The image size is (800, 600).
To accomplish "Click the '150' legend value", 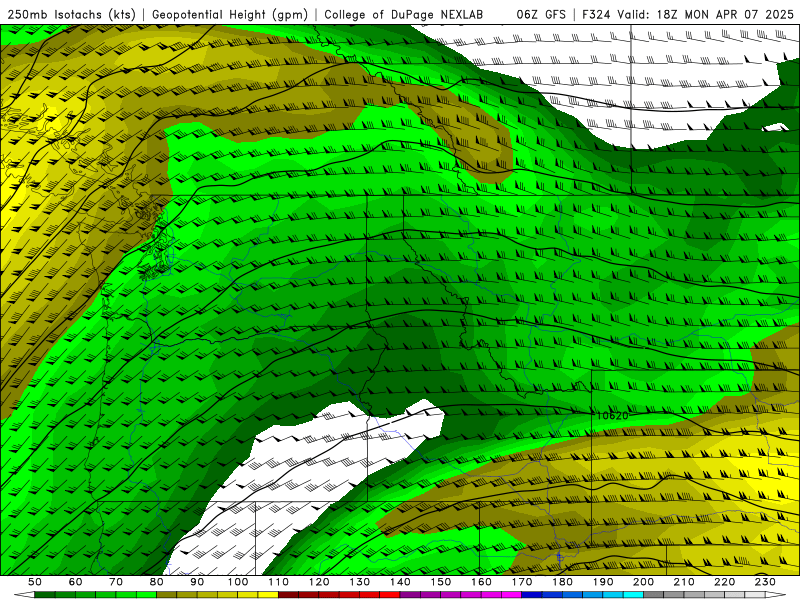I will pos(441,582).
